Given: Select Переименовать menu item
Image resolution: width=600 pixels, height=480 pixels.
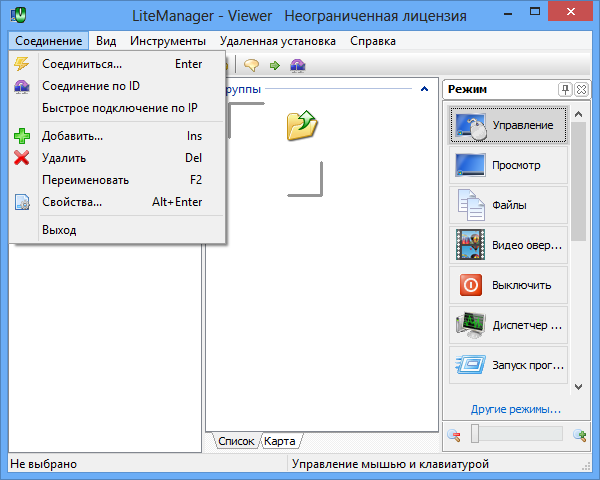Looking at the screenshot, I should pyautogui.click(x=117, y=180).
